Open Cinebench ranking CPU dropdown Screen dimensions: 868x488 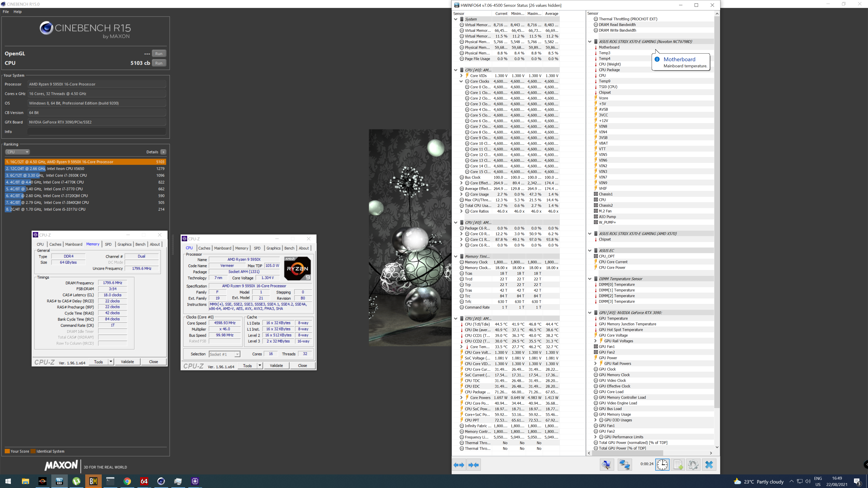[17, 152]
